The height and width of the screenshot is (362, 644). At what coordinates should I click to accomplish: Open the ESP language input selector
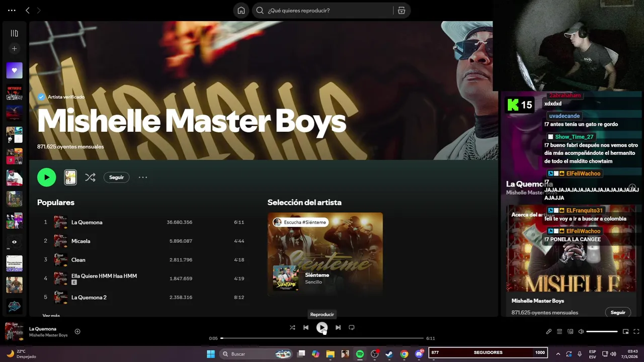(x=593, y=354)
